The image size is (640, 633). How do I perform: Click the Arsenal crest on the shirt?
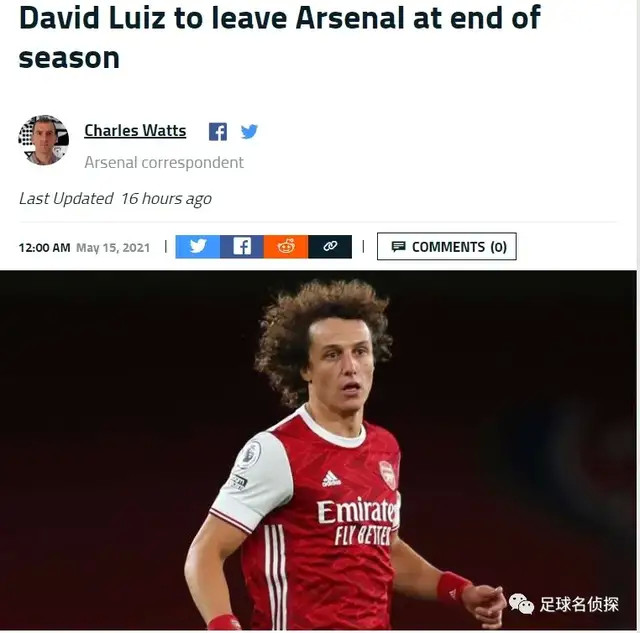[x=387, y=475]
